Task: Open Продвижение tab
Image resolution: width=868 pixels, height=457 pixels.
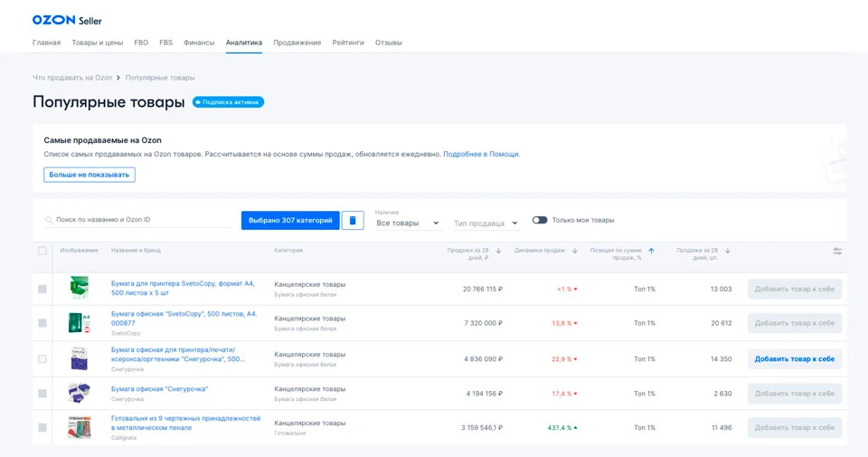Action: pos(297,43)
